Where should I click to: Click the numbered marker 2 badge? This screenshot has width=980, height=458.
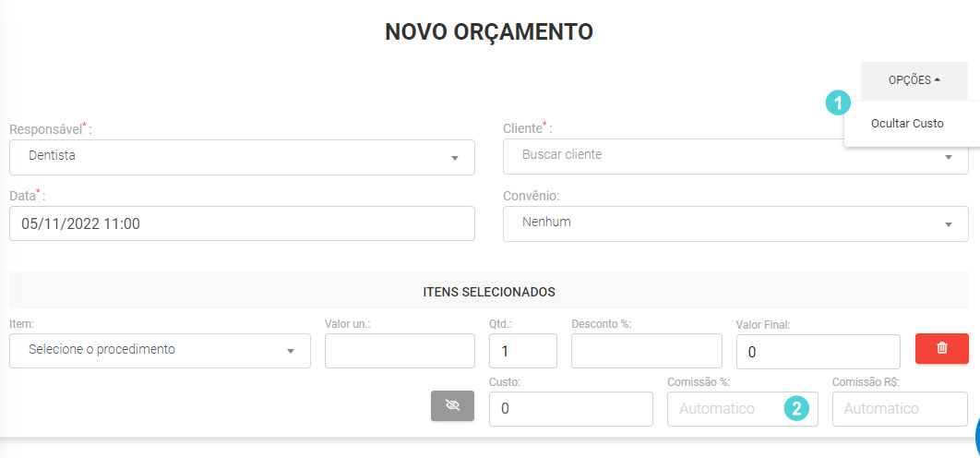click(x=797, y=408)
